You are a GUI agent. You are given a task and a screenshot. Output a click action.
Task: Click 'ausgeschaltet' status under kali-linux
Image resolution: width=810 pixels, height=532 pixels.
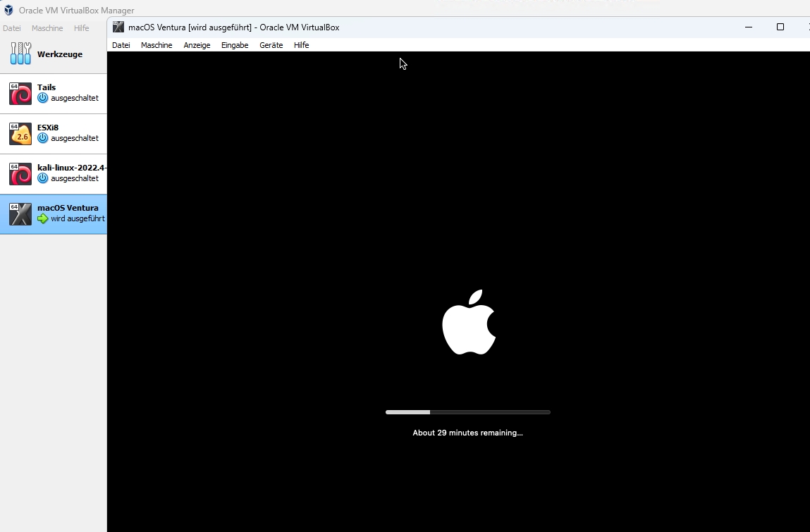click(75, 178)
